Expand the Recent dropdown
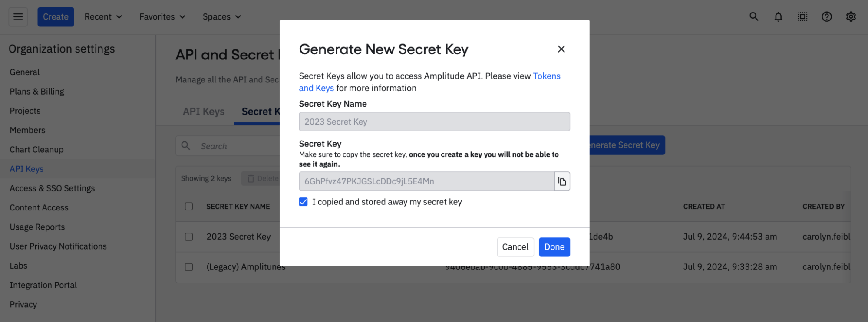The height and width of the screenshot is (322, 868). point(103,17)
